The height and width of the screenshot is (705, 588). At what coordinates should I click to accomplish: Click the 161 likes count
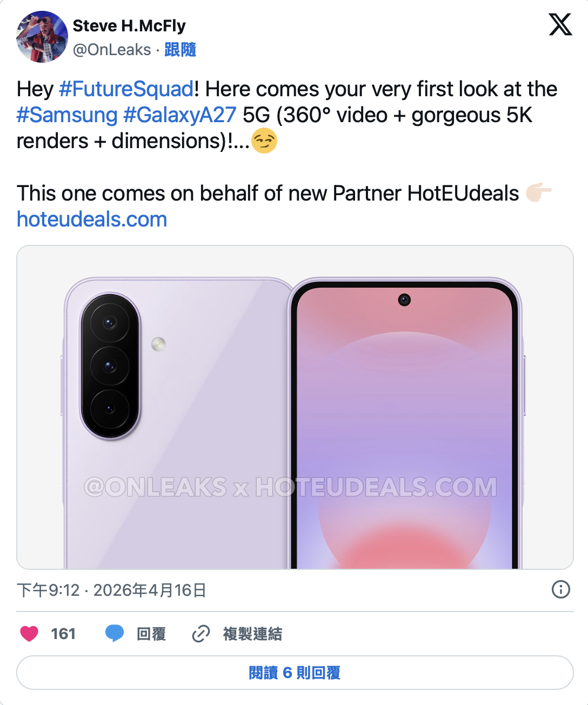coord(63,634)
